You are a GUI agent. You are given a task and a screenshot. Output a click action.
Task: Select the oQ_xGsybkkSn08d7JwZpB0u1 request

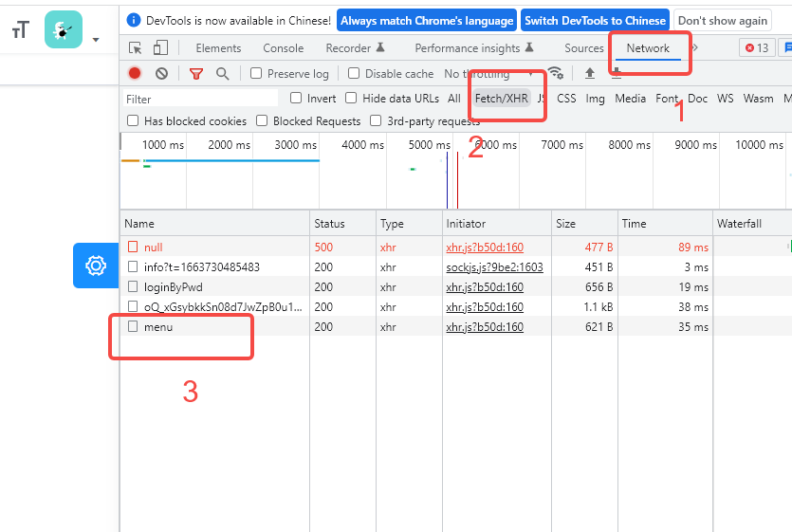tap(455, 306)
